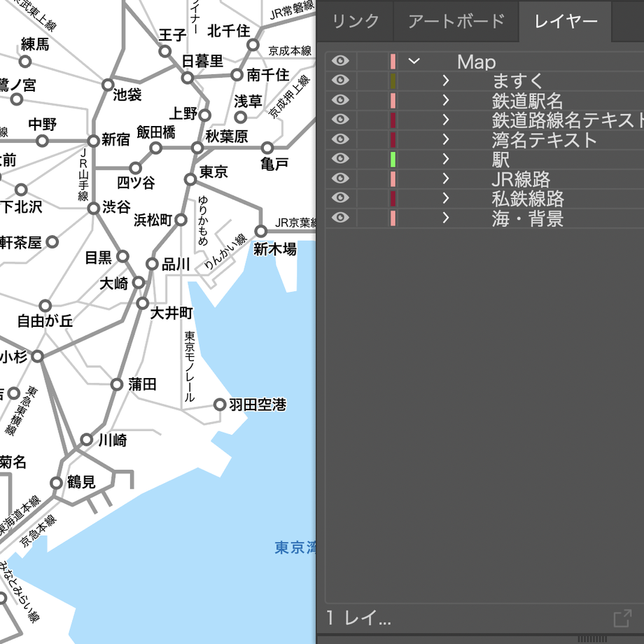Toggle visibility of 私鉄線路 layer
644x644 pixels.
coord(340,197)
